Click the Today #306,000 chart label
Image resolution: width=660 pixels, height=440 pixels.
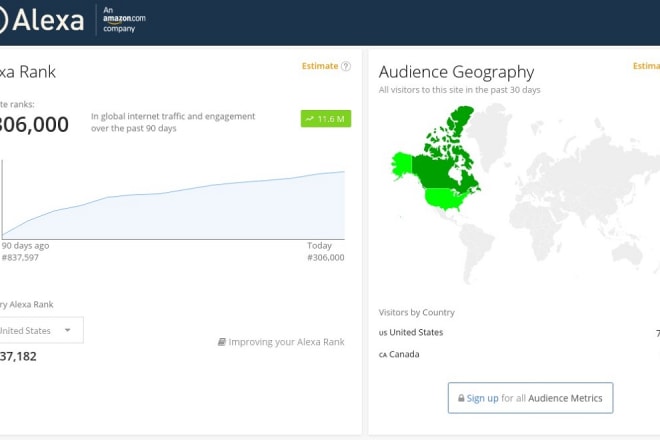tap(325, 251)
